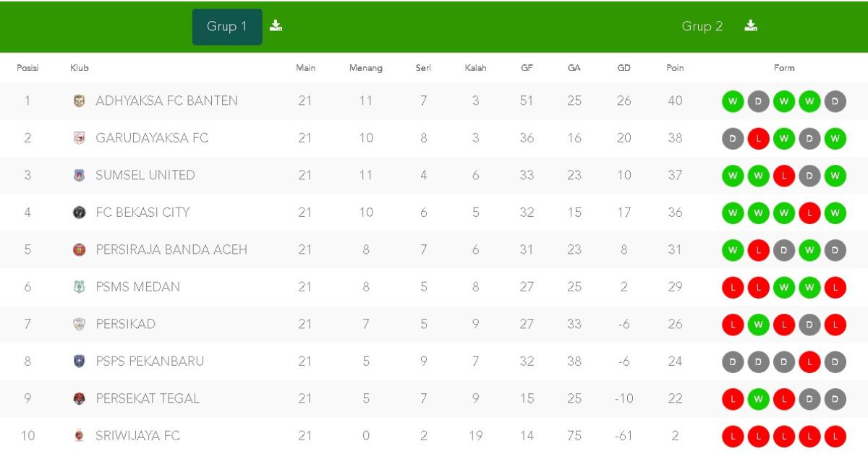The height and width of the screenshot is (454, 868).
Task: Click Garudayaksa FC club crest
Action: 80,138
